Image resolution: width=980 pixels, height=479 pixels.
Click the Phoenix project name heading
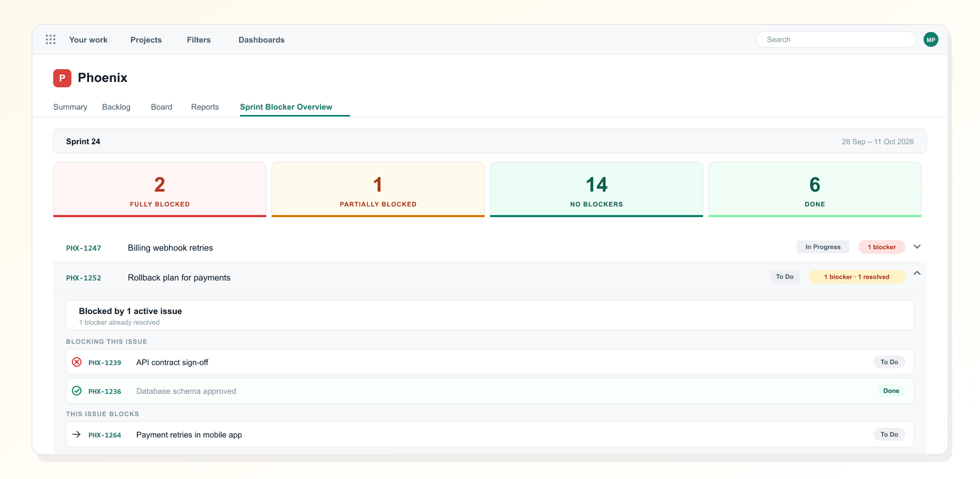102,78
